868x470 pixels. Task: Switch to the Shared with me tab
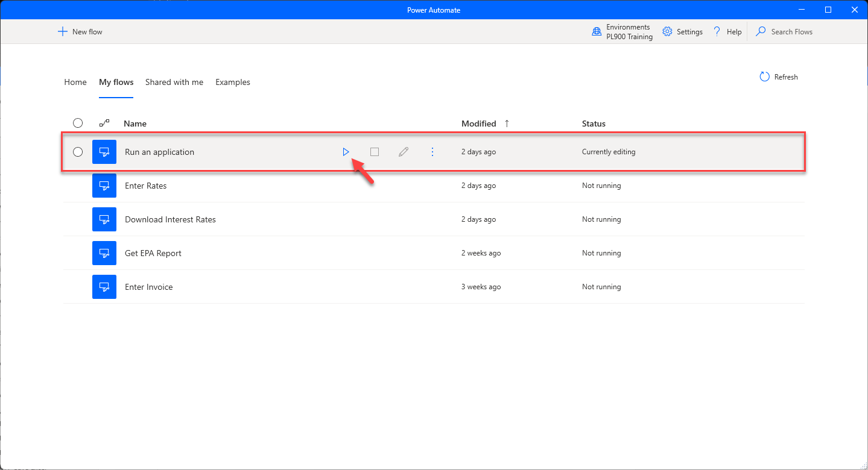[x=174, y=82]
